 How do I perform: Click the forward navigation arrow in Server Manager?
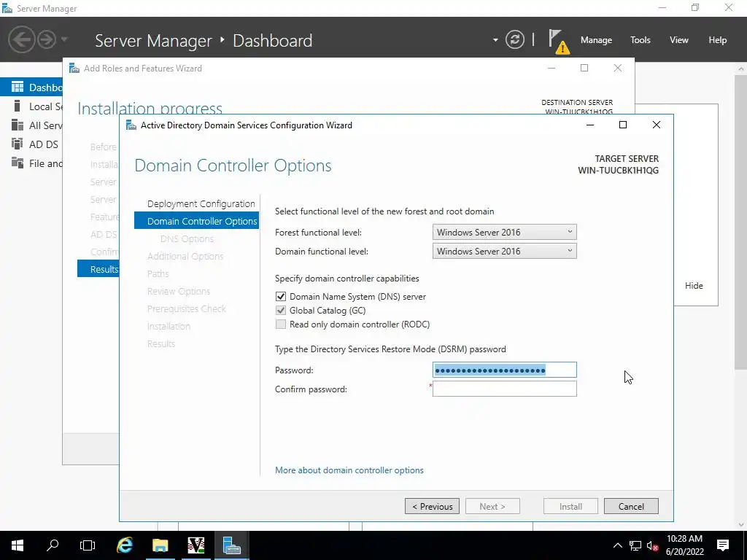[x=47, y=39]
